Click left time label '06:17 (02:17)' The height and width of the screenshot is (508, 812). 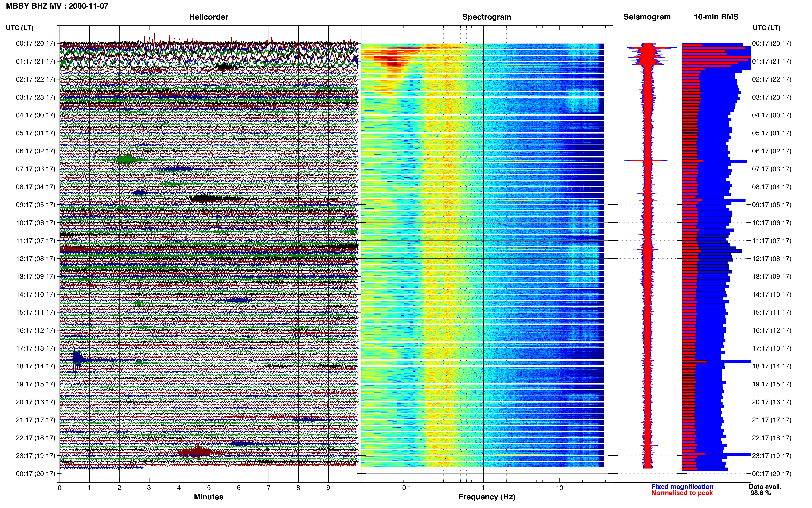click(35, 151)
